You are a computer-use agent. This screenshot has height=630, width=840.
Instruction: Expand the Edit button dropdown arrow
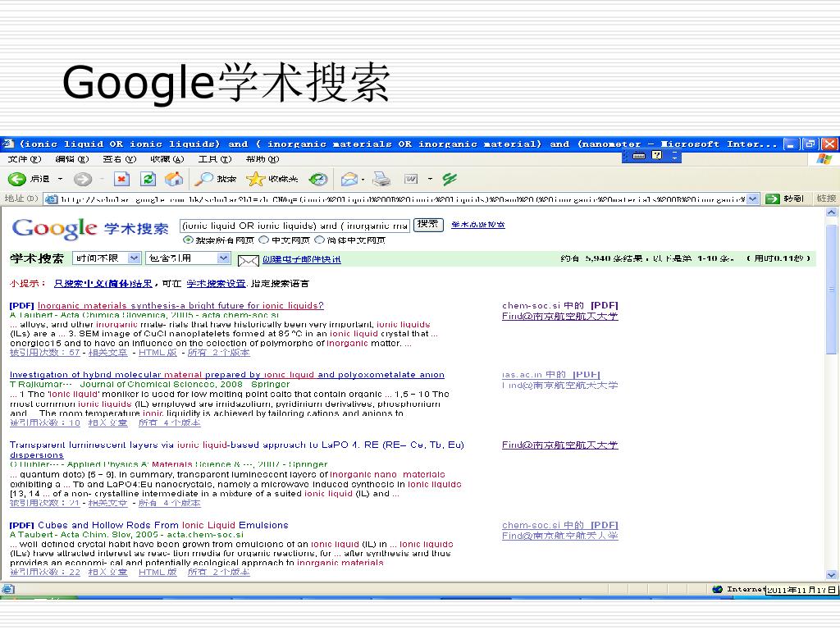(430, 179)
